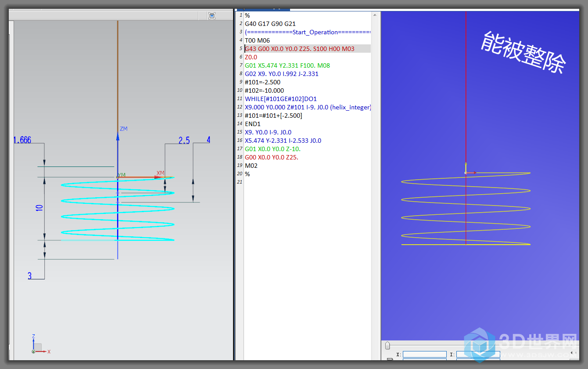
Task: Select line 'X5.474 Y-2.331 I-2.533 J0.0'
Action: (283, 141)
